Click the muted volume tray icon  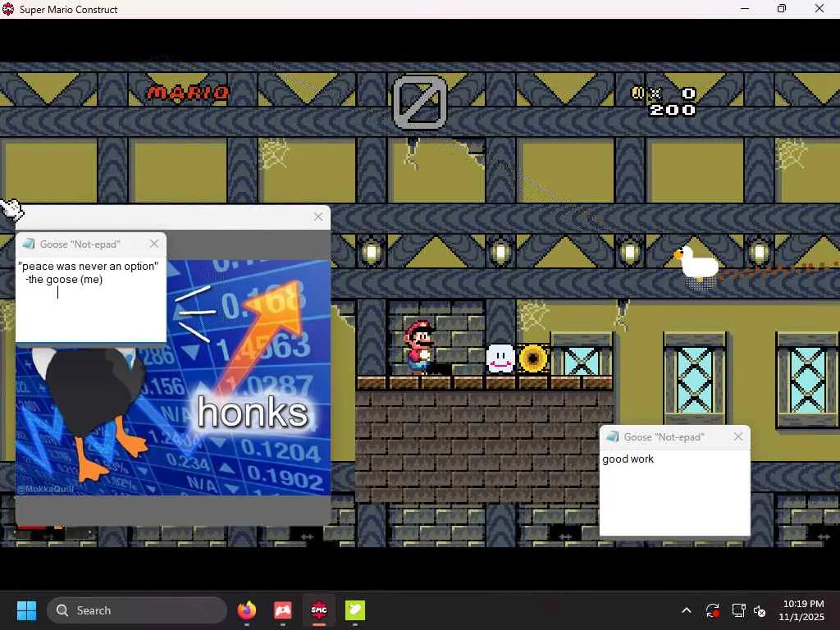760,610
